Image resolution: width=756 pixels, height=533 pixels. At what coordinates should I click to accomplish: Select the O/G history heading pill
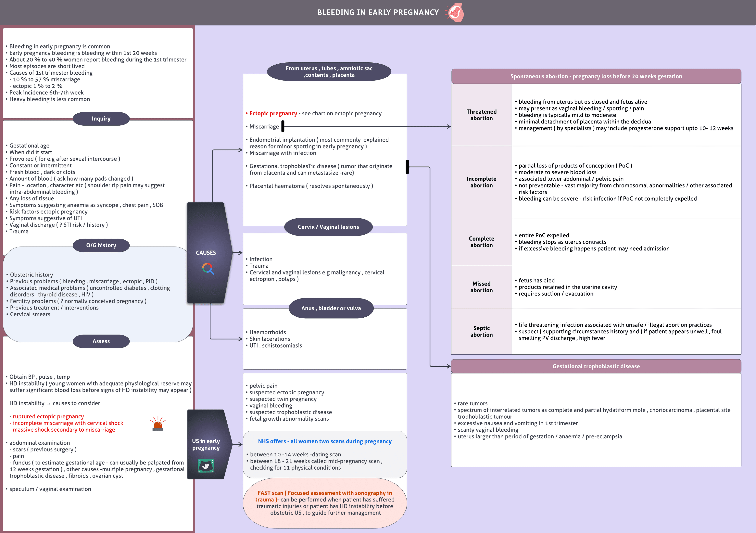101,245
